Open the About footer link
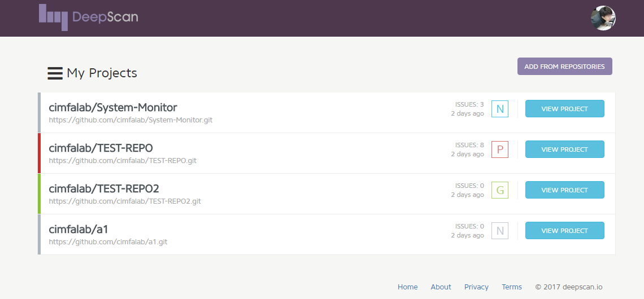This screenshot has width=644, height=299. (x=441, y=287)
